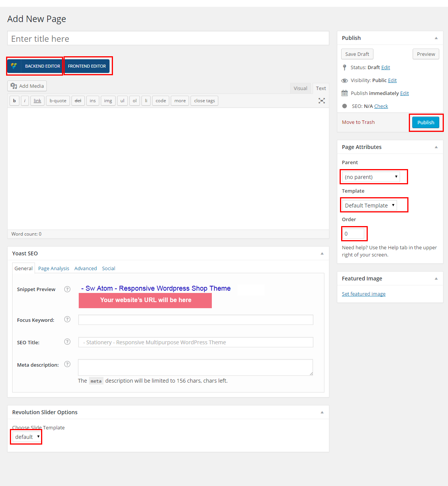The image size is (448, 486).
Task: Insert a more tag via quicktag
Action: (x=180, y=101)
